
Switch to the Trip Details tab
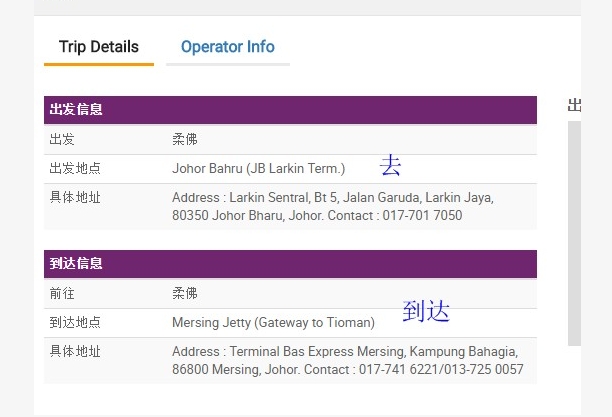click(x=98, y=47)
